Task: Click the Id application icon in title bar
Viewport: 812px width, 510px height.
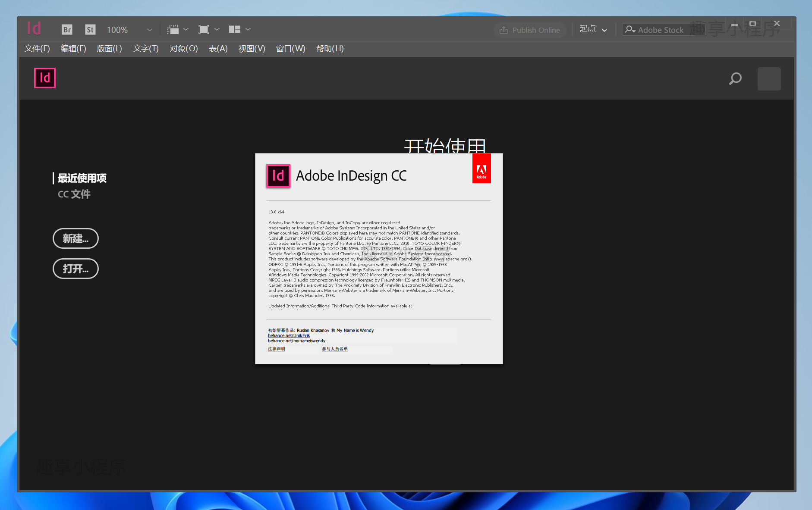Action: point(34,28)
